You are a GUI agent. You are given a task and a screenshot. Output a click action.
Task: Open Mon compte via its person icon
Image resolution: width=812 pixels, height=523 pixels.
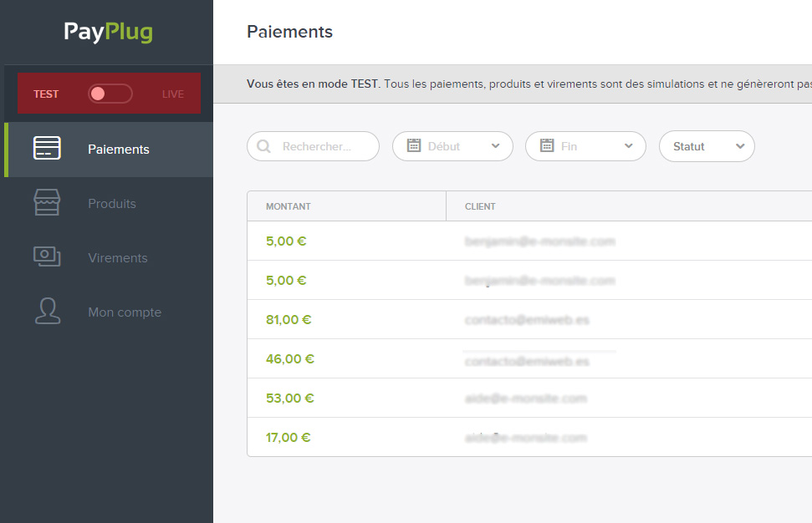[47, 311]
